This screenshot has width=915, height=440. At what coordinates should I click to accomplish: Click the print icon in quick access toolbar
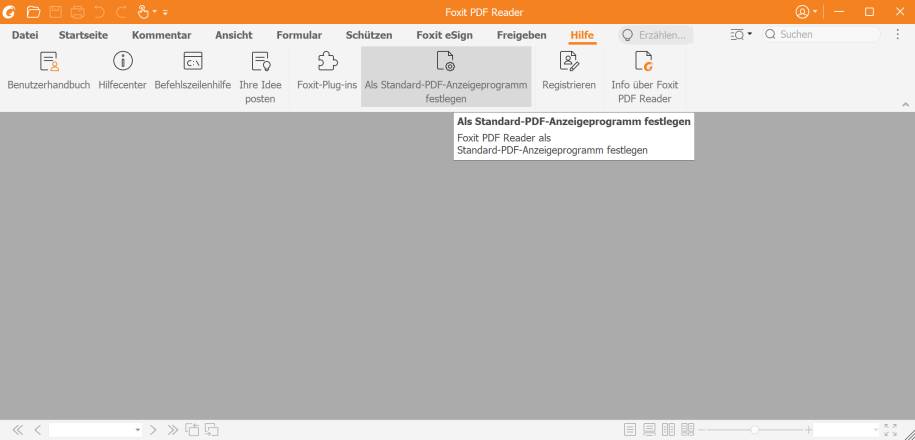click(x=77, y=12)
